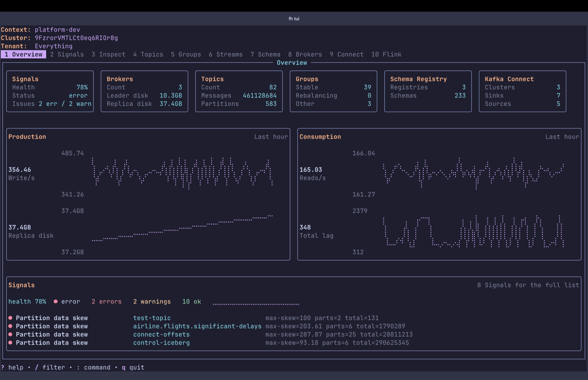The height and width of the screenshot is (380, 588).
Task: Click 'Issues 2 err / 2 warn' text
Action: [x=52, y=104]
